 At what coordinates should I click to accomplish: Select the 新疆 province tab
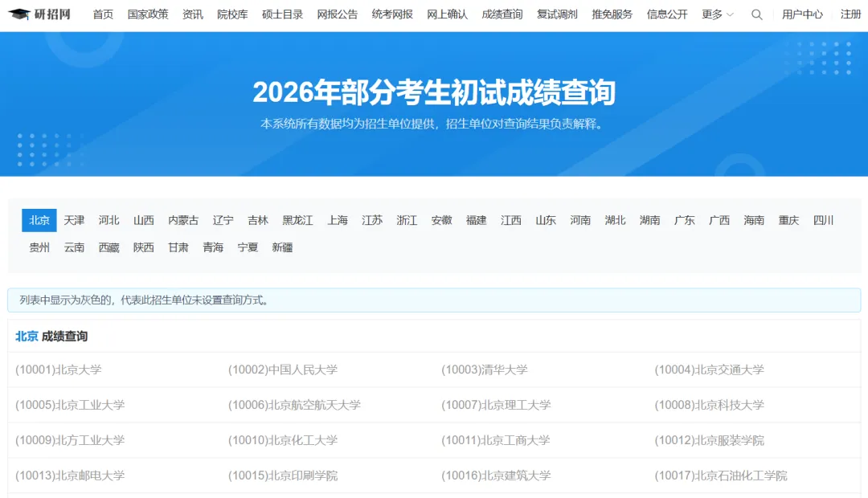(x=282, y=247)
